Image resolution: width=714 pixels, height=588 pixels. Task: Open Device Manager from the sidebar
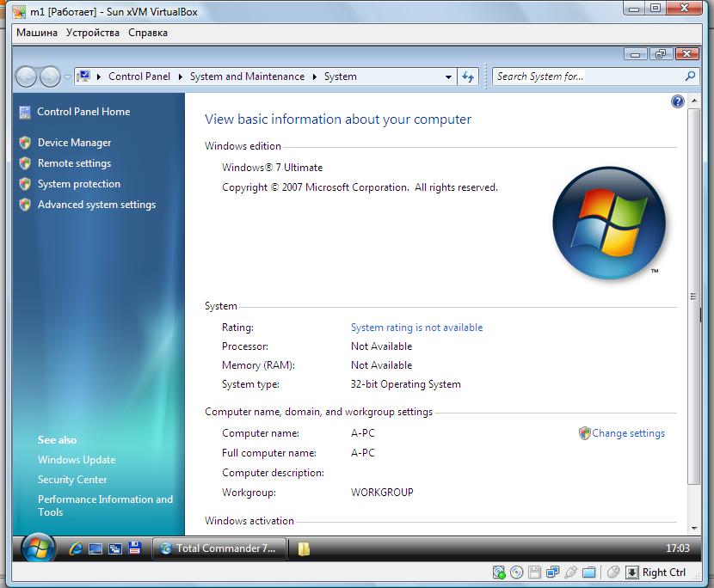(74, 143)
